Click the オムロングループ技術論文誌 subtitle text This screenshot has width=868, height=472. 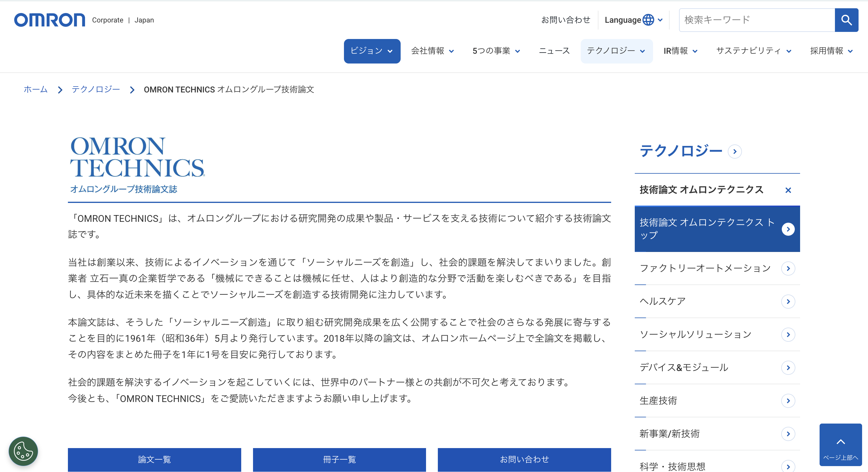tap(124, 189)
